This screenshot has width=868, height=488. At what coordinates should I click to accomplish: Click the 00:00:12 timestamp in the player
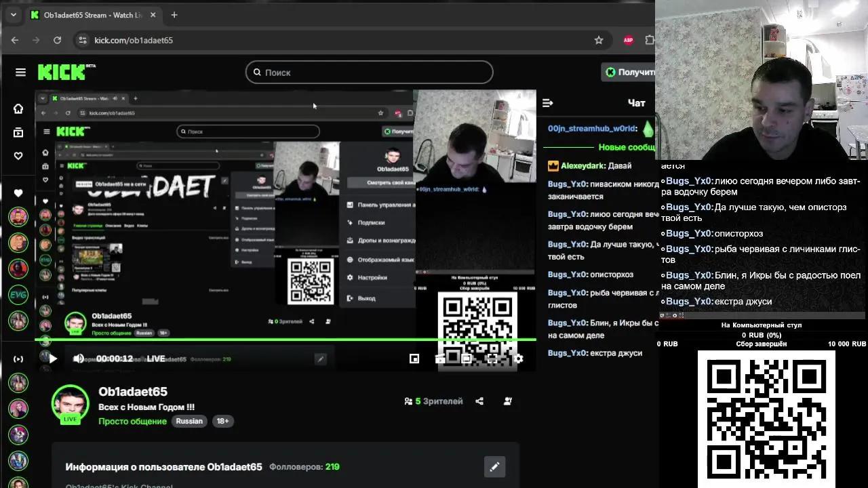click(115, 359)
